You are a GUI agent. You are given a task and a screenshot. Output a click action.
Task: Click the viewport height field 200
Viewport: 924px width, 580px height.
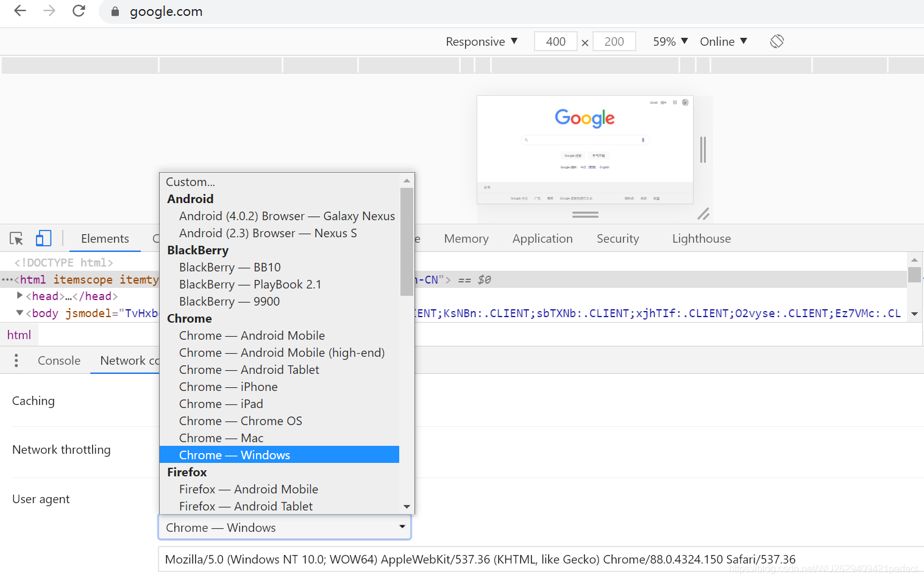click(x=614, y=41)
